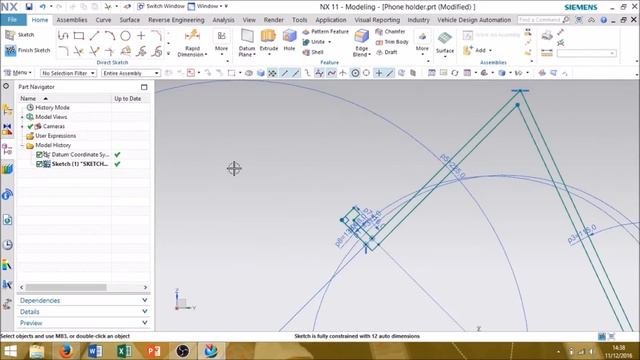Select the Point sketch tool
640x360 pixels.
coord(141,36)
